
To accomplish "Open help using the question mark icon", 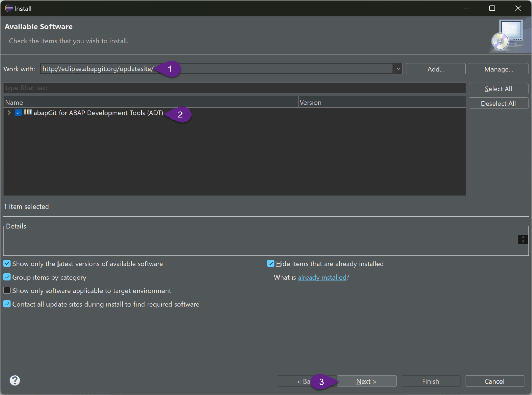I will (15, 380).
